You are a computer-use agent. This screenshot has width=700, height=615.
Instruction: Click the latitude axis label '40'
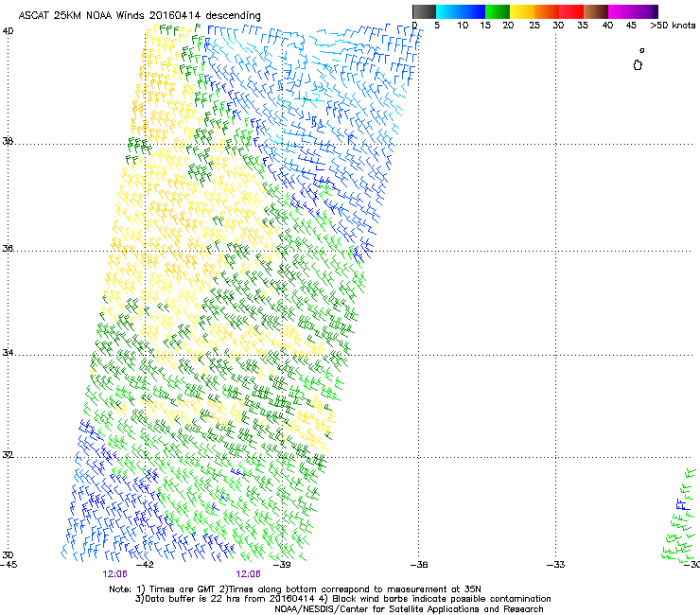[8, 31]
